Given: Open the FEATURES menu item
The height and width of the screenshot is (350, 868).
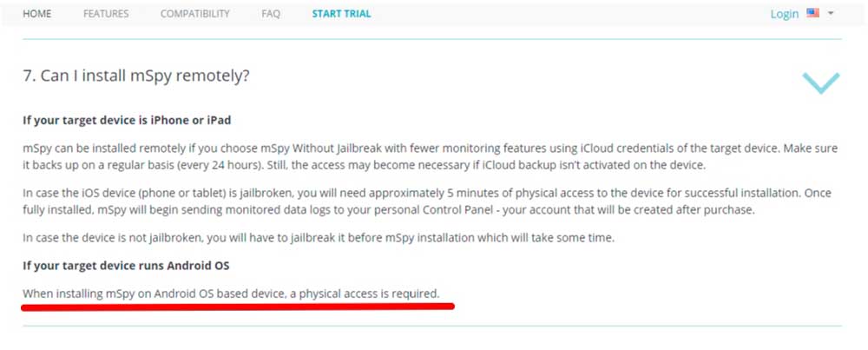Looking at the screenshot, I should (x=106, y=14).
